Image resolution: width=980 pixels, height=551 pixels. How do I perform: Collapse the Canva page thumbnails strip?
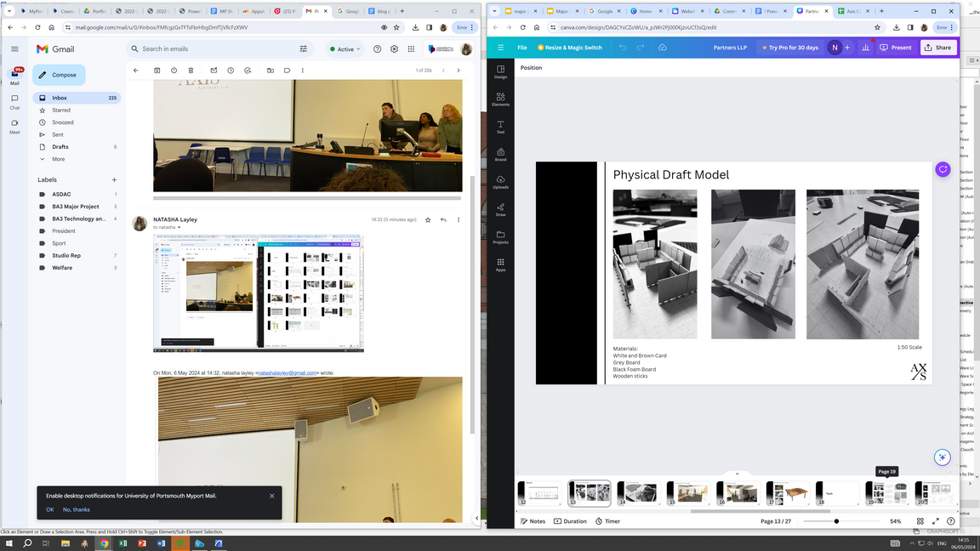737,474
